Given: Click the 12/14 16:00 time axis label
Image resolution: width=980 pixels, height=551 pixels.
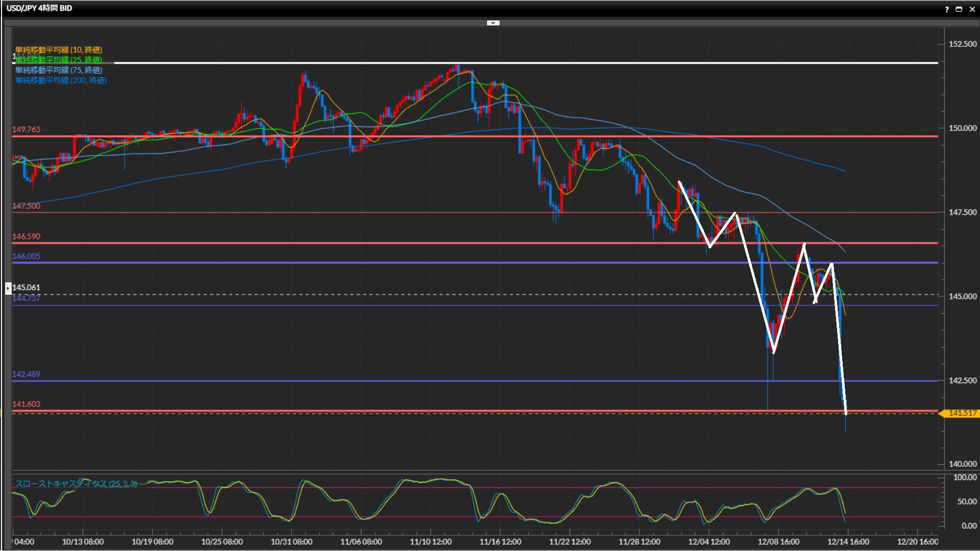Looking at the screenshot, I should 848,542.
